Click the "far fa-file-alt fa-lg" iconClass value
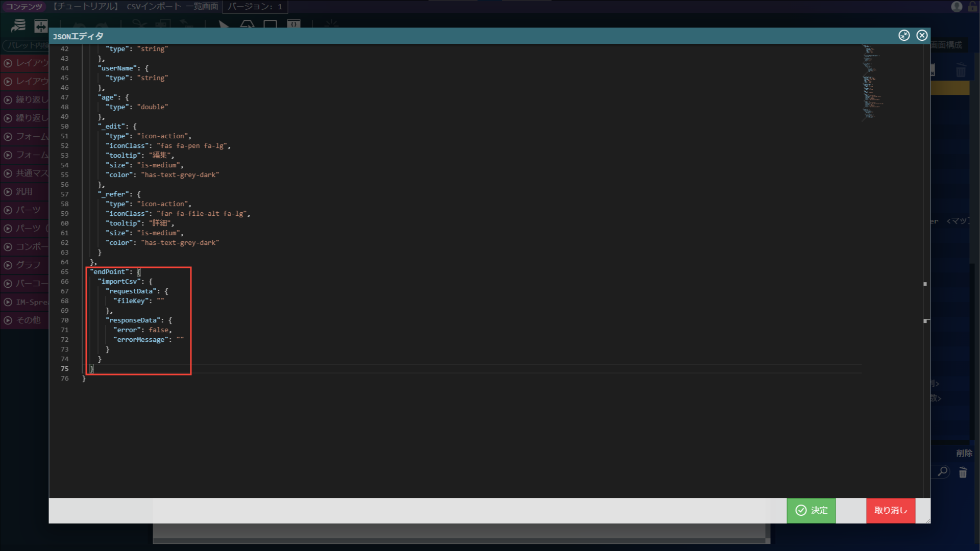The width and height of the screenshot is (980, 551). point(202,213)
